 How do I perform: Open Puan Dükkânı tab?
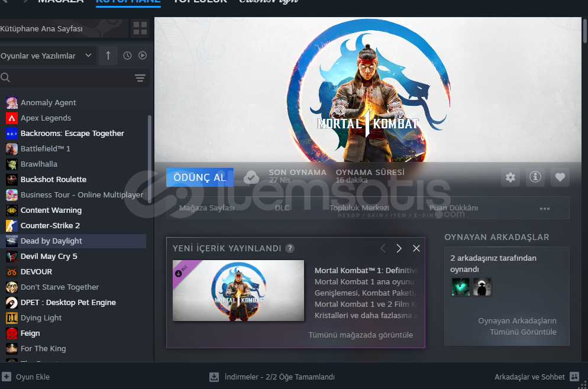point(453,208)
